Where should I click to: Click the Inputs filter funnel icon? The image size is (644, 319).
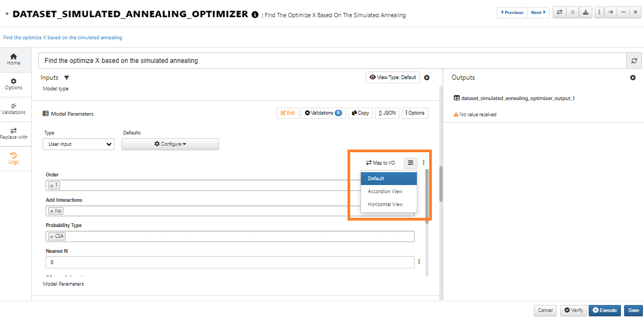[67, 78]
